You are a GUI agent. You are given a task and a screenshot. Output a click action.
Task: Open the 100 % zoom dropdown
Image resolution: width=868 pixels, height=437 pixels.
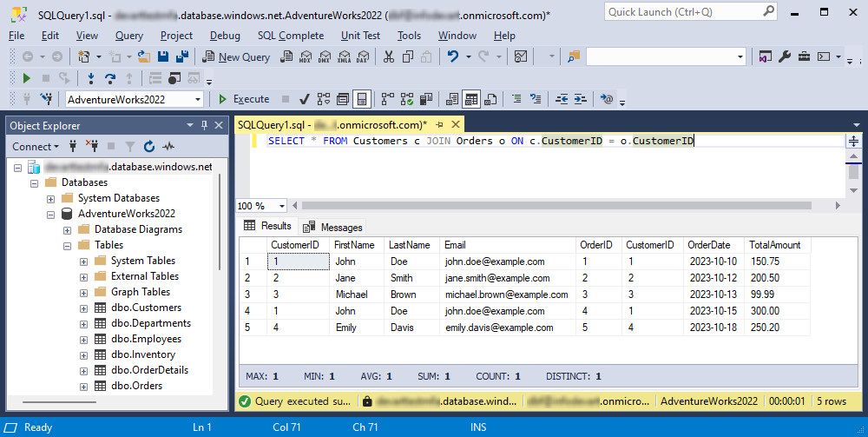(282, 206)
